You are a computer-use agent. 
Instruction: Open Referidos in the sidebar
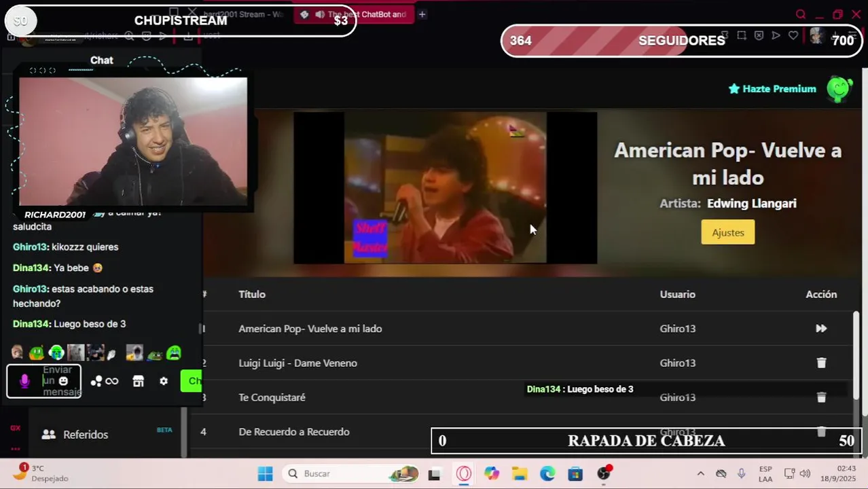[86, 435]
